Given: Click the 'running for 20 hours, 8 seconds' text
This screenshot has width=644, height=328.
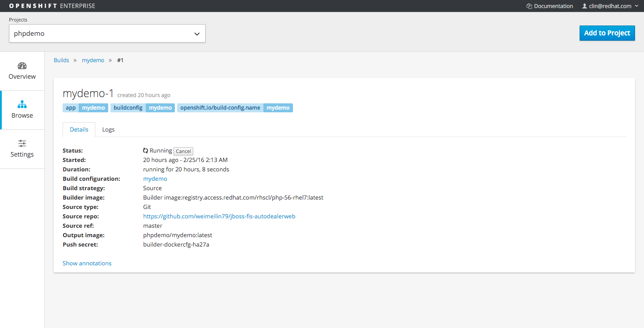Looking at the screenshot, I should (186, 169).
